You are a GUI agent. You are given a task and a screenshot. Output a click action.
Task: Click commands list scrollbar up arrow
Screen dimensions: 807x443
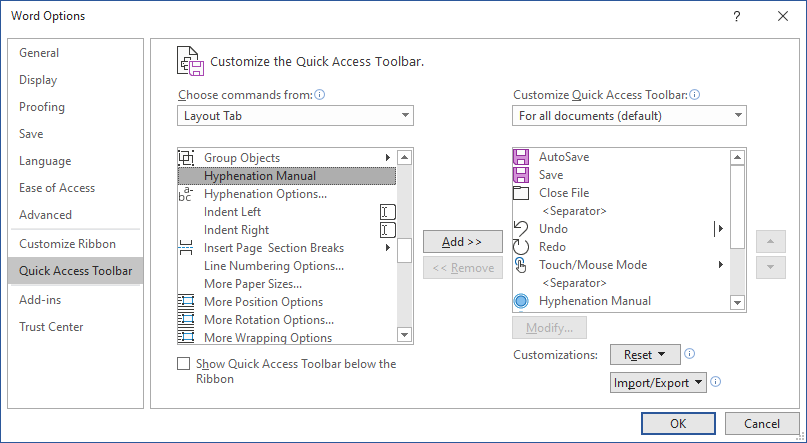405,157
